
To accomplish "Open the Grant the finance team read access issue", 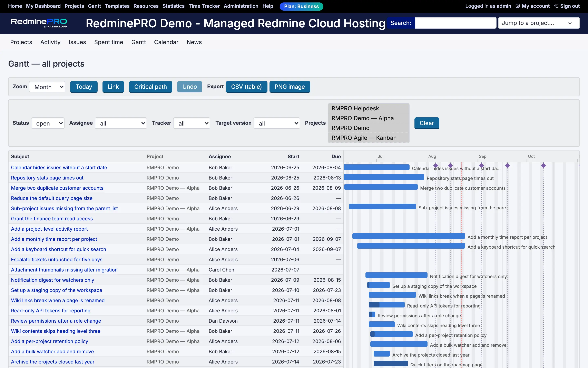I will [x=52, y=219].
